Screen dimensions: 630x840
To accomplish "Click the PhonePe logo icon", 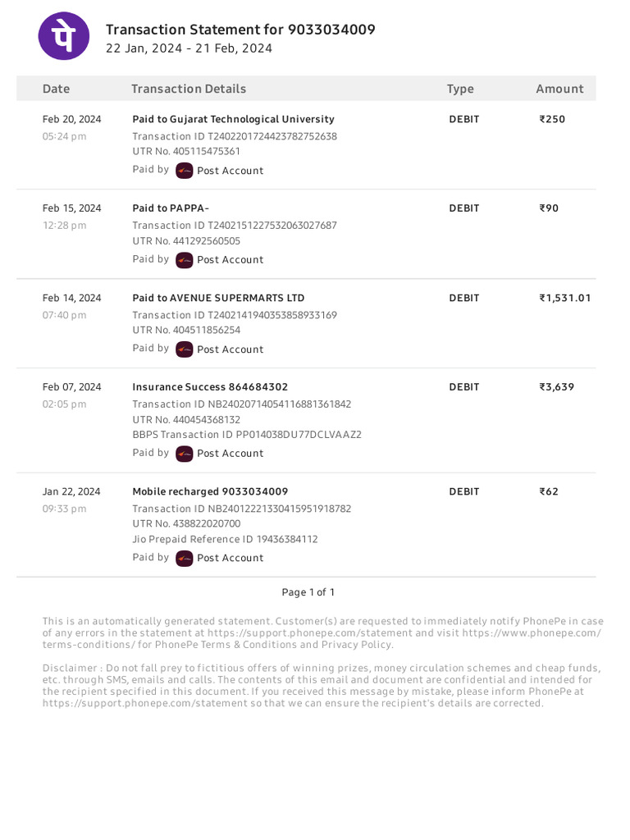I will click(64, 35).
